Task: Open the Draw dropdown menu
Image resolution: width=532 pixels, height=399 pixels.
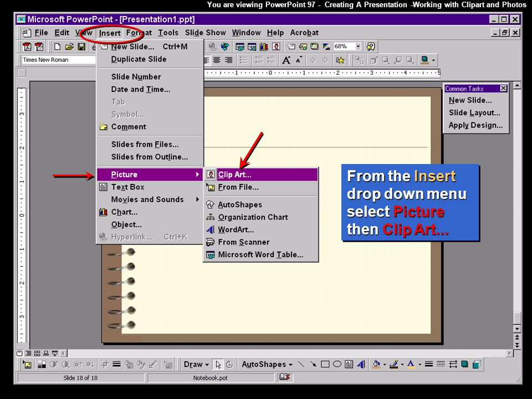Action: 196,365
